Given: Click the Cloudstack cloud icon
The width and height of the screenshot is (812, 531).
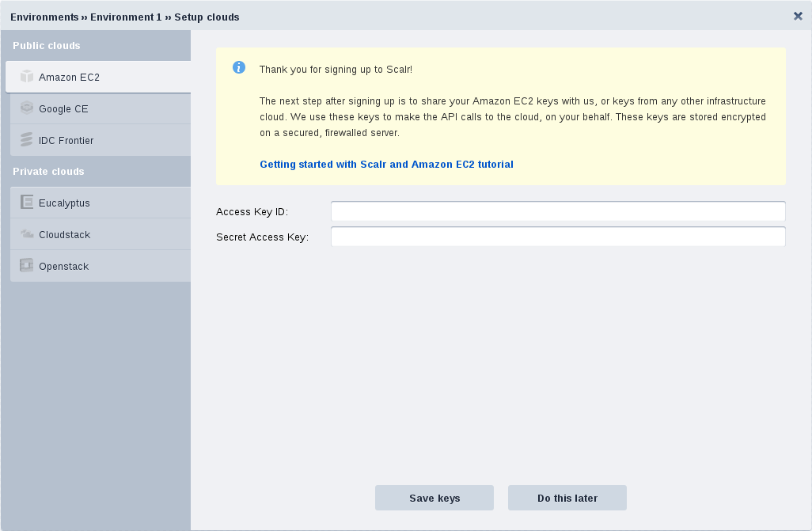Looking at the screenshot, I should 26,234.
